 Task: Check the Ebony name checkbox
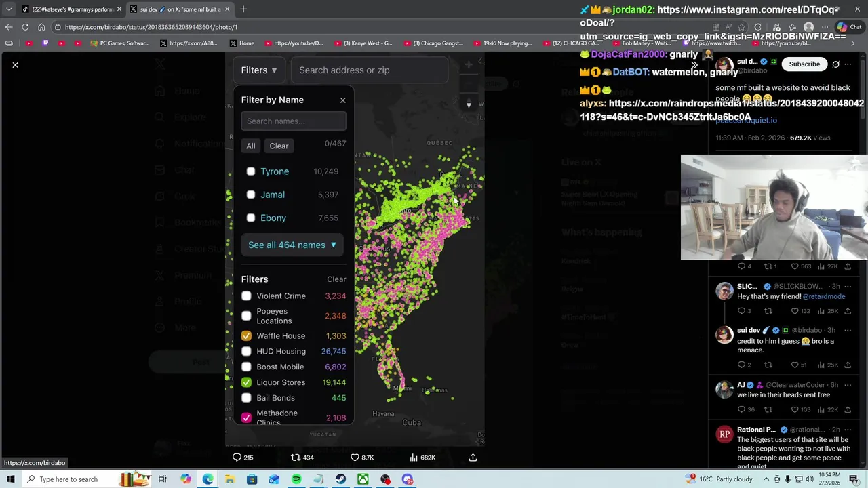coord(251,218)
